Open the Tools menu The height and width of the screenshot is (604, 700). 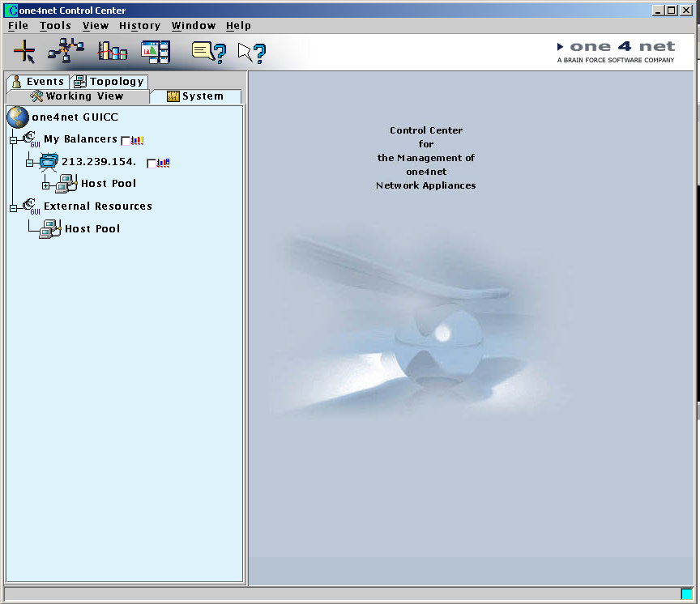tap(55, 26)
